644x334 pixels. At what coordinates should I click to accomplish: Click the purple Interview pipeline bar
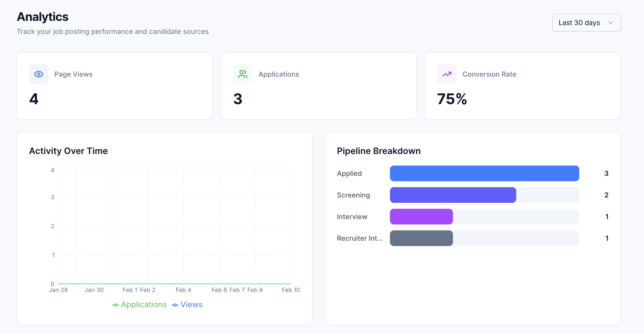[x=421, y=217]
